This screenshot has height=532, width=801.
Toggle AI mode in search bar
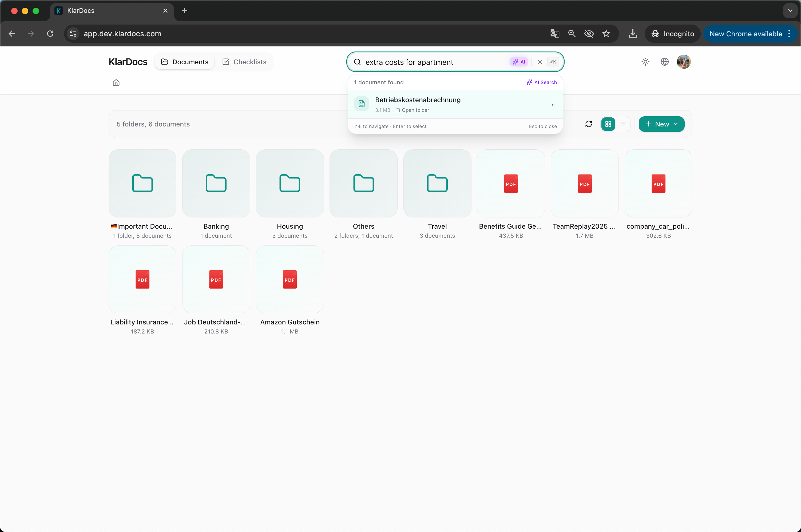tap(519, 62)
